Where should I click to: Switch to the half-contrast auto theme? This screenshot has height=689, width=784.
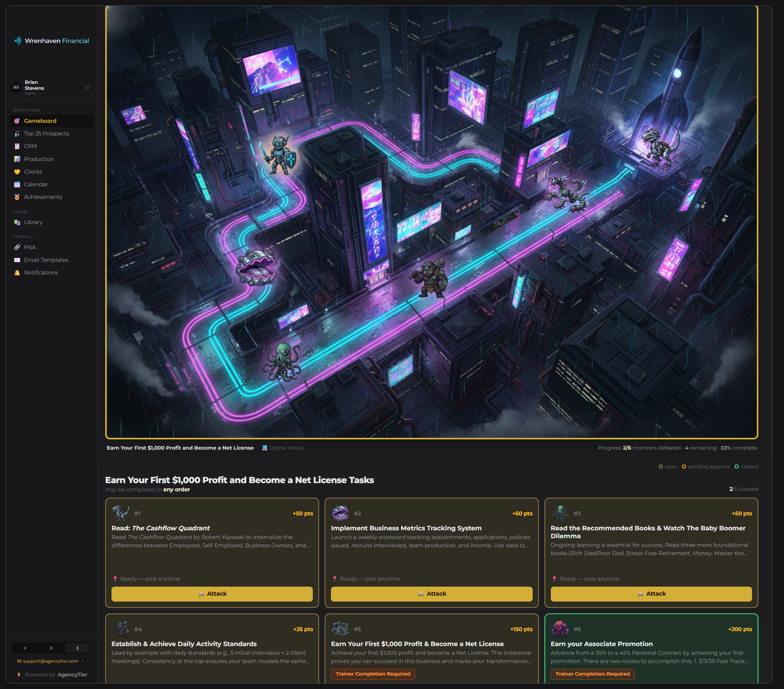coord(51,648)
